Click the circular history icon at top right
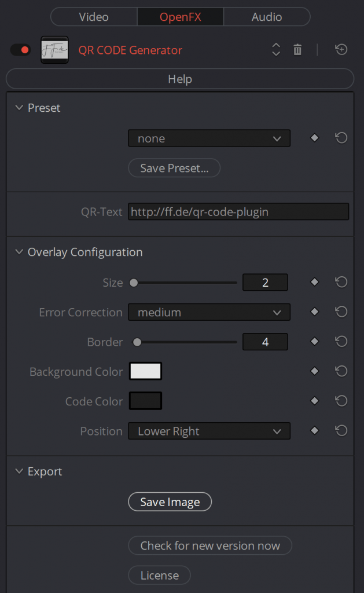The width and height of the screenshot is (364, 593). 341,50
